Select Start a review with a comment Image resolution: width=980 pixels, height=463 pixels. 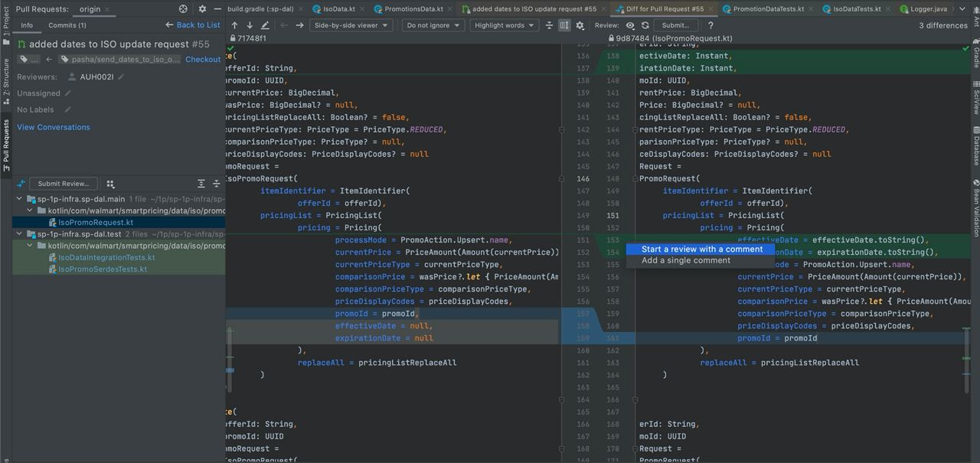tap(702, 249)
